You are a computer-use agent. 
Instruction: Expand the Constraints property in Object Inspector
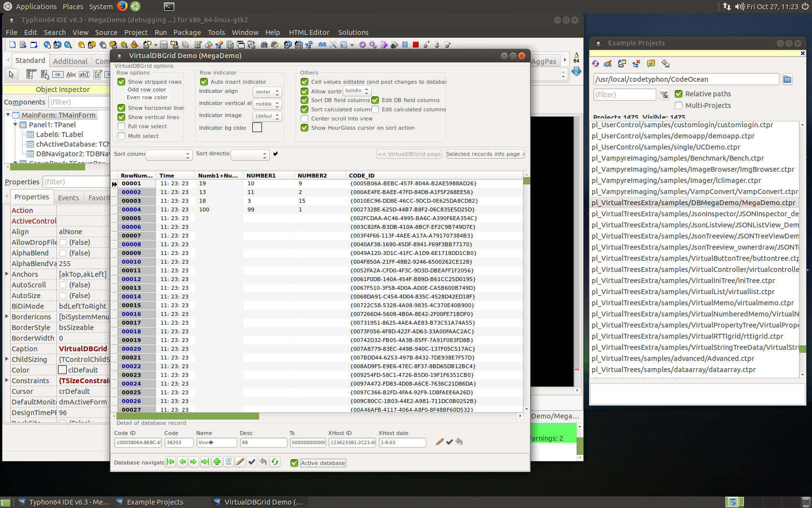coord(7,380)
